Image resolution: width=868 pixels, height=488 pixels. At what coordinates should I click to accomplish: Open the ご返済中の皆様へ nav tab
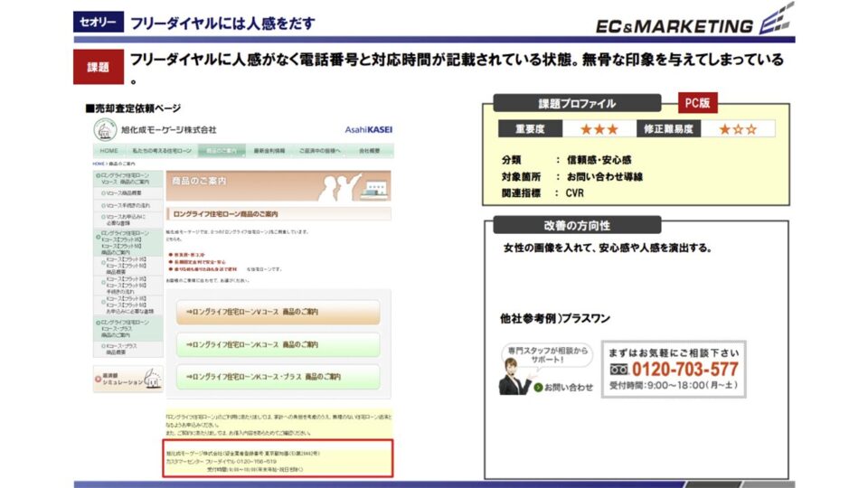click(320, 151)
